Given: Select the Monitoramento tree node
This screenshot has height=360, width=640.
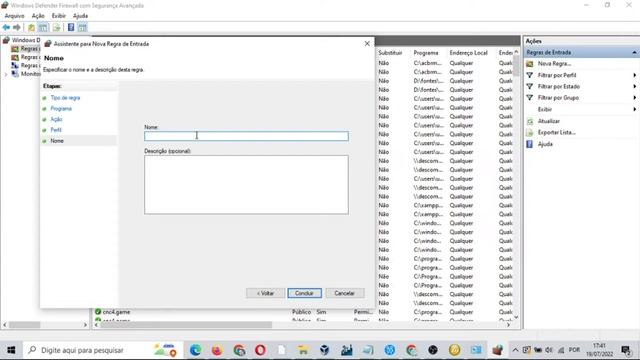Looking at the screenshot, I should pos(27,74).
